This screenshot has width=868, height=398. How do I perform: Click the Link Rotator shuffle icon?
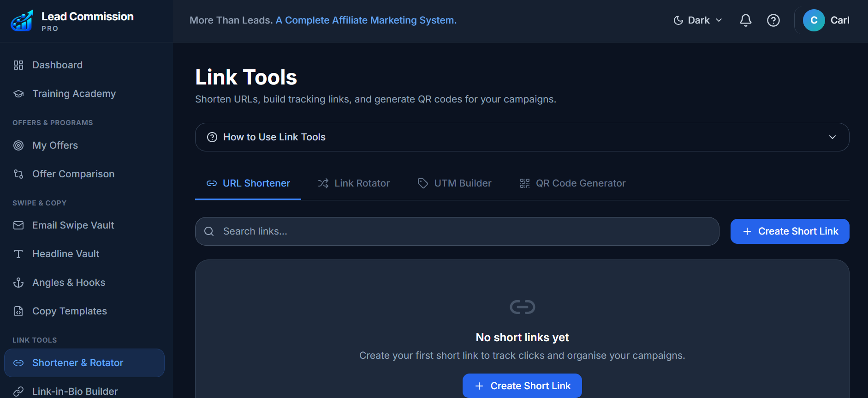[323, 183]
